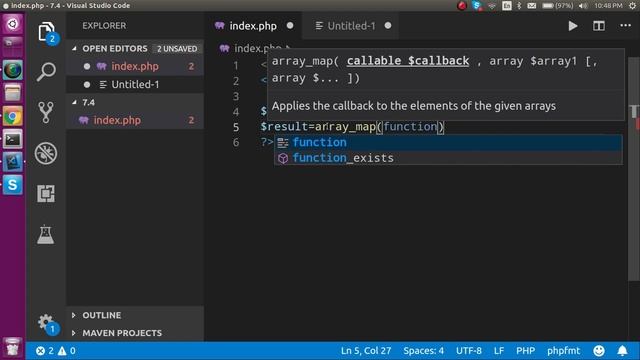Open Skype from the Ubuntu dock
Viewport: 640px width, 360px height.
click(x=13, y=185)
